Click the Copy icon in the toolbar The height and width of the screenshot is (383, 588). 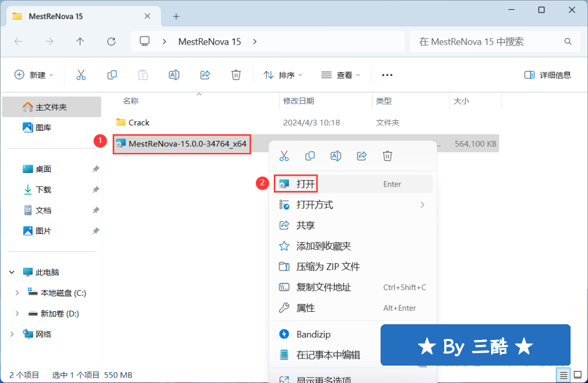click(x=112, y=75)
